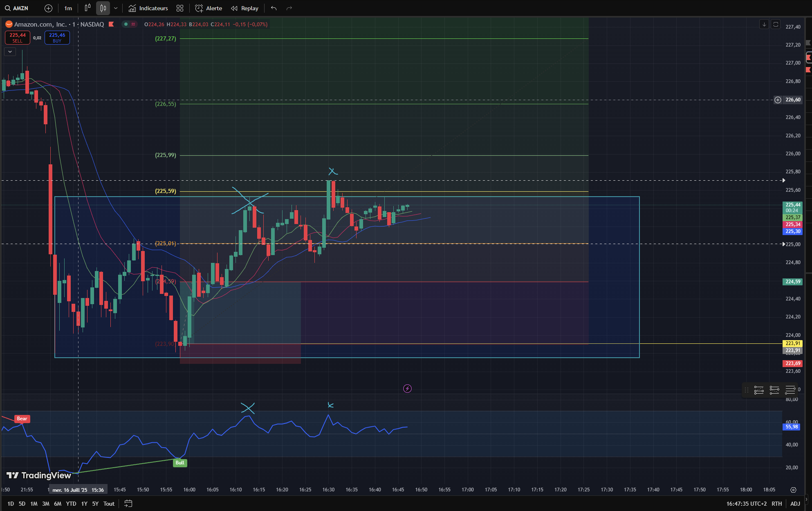Image resolution: width=812 pixels, height=511 pixels.
Task: Click the top gray flag in right panel
Action: (x=809, y=43)
